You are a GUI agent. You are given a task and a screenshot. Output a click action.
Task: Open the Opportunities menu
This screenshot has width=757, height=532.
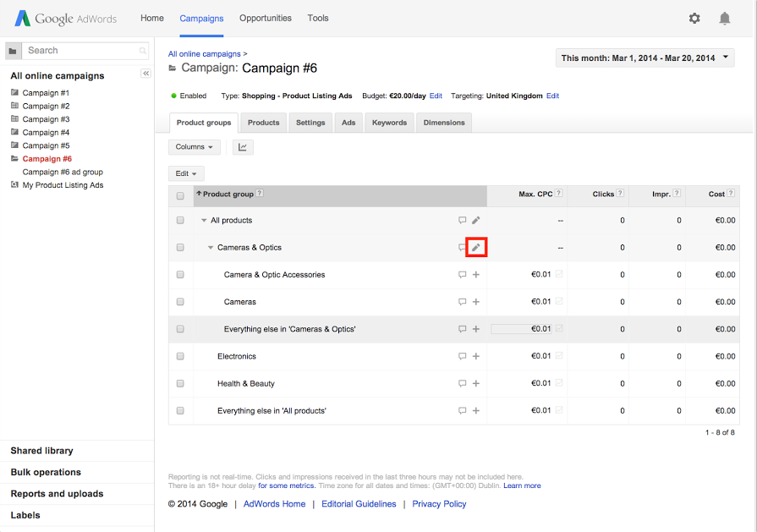click(x=266, y=19)
